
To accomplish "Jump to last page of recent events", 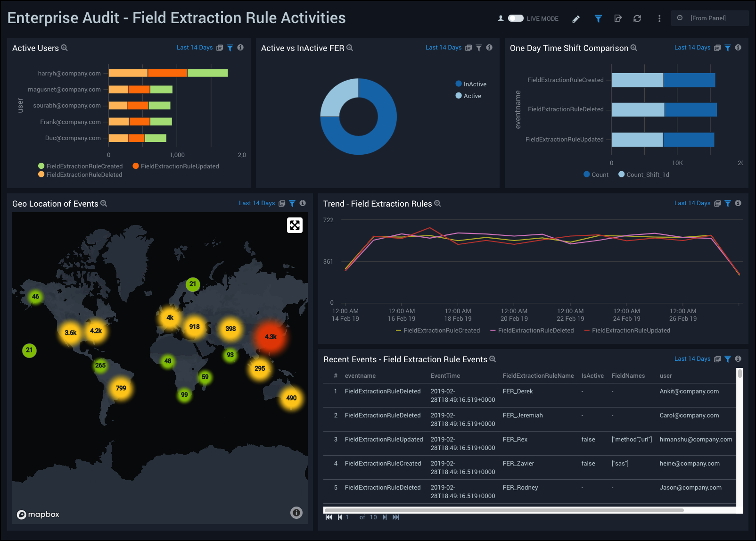I will (396, 517).
